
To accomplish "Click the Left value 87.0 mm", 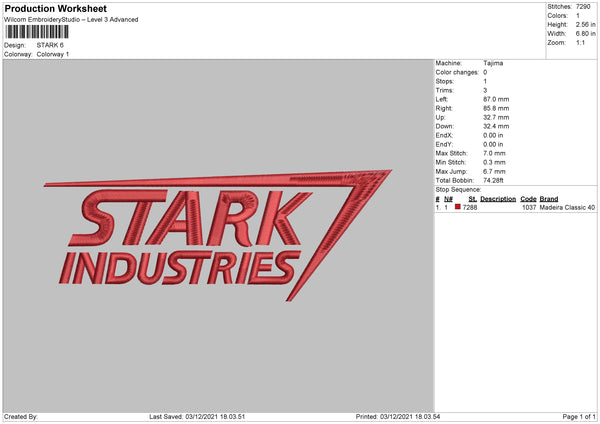I will pyautogui.click(x=496, y=99).
